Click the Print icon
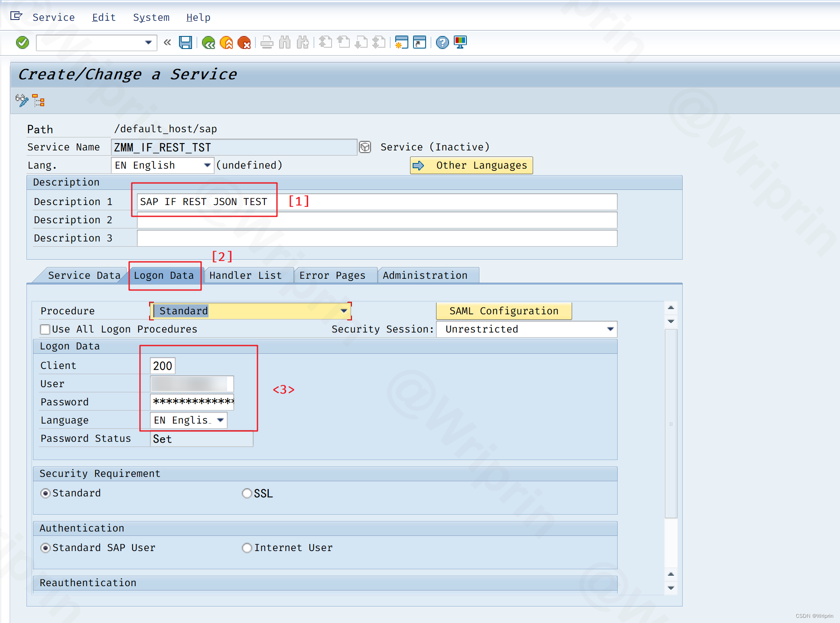This screenshot has width=840, height=623. click(267, 42)
